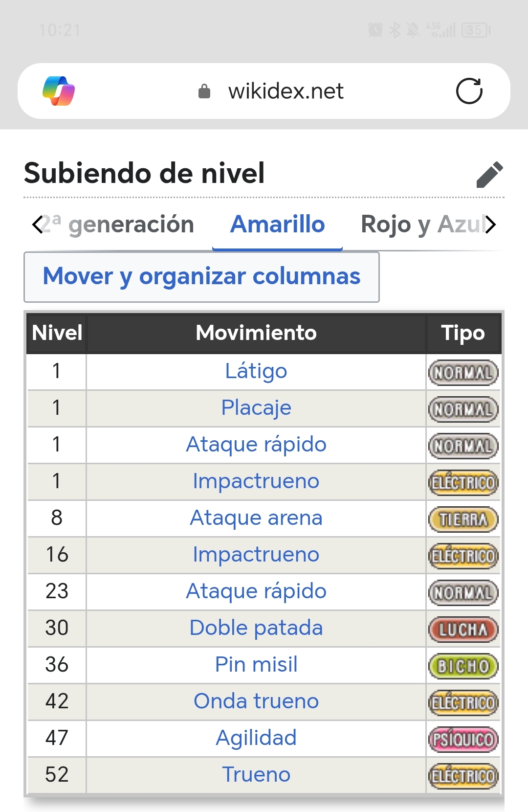
Task: Tap the wikidex.net address field
Action: click(286, 91)
